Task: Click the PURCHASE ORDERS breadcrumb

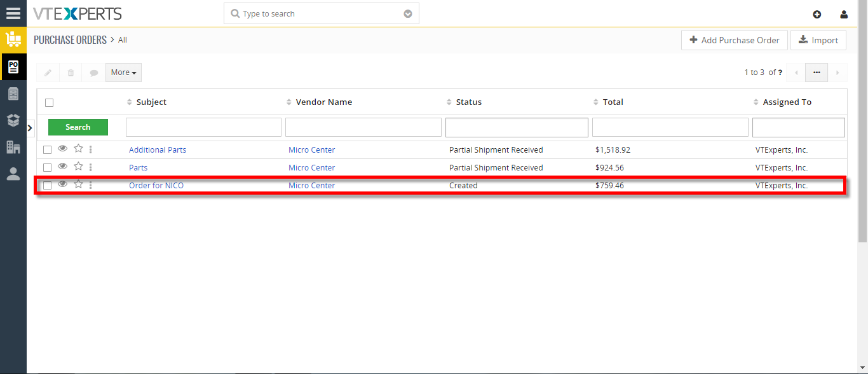Action: coord(70,40)
